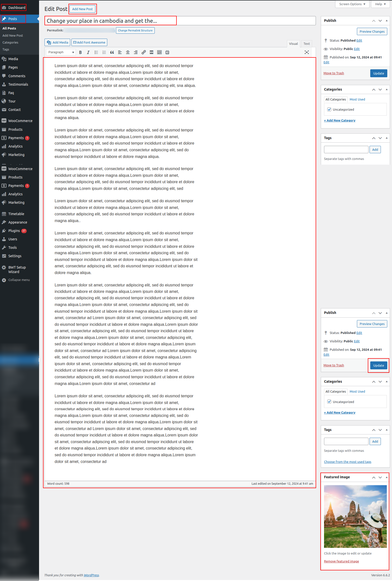392x581 pixels.
Task: Expand the Help dropdown
Action: [x=380, y=4]
